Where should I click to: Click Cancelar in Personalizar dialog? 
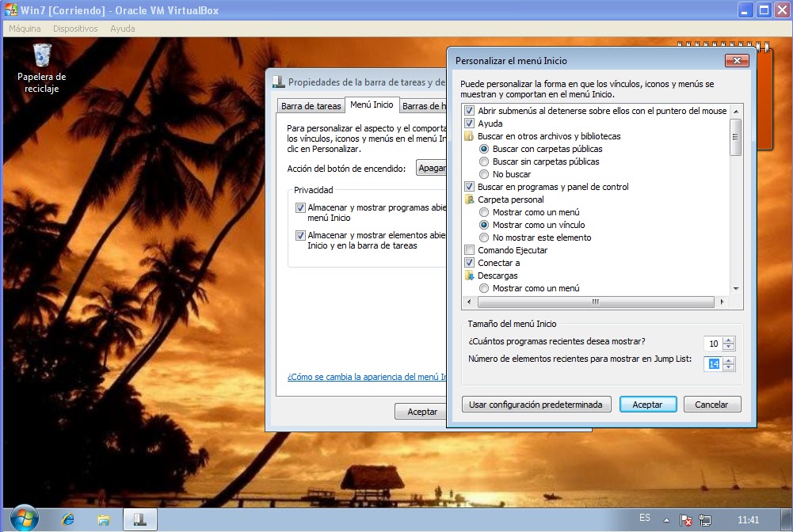(x=712, y=405)
